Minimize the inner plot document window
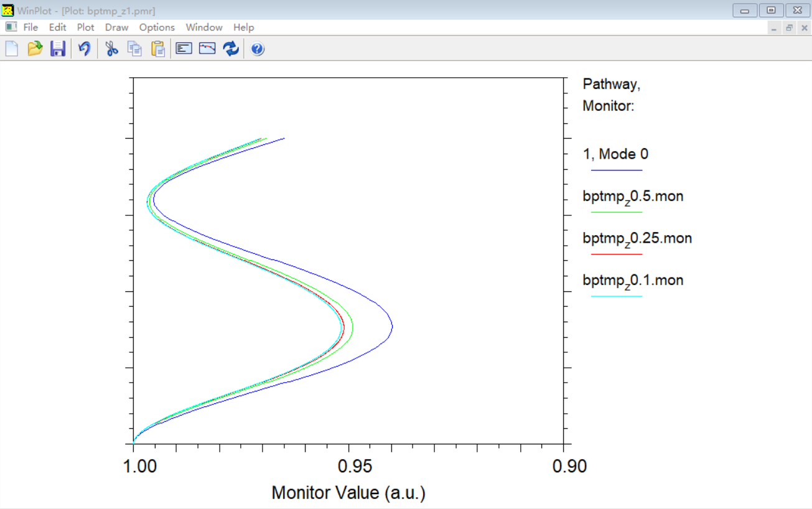Screen dimensions: 812x509 774,28
